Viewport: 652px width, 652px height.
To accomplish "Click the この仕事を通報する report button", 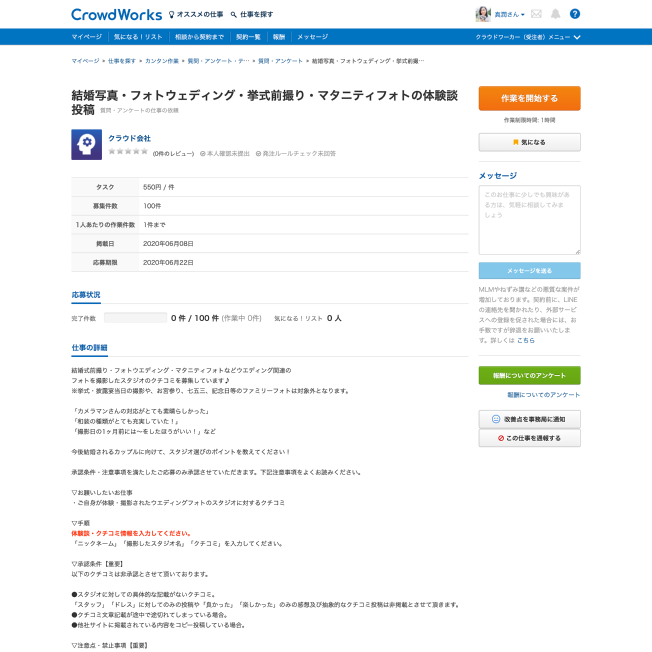I will pos(529,438).
